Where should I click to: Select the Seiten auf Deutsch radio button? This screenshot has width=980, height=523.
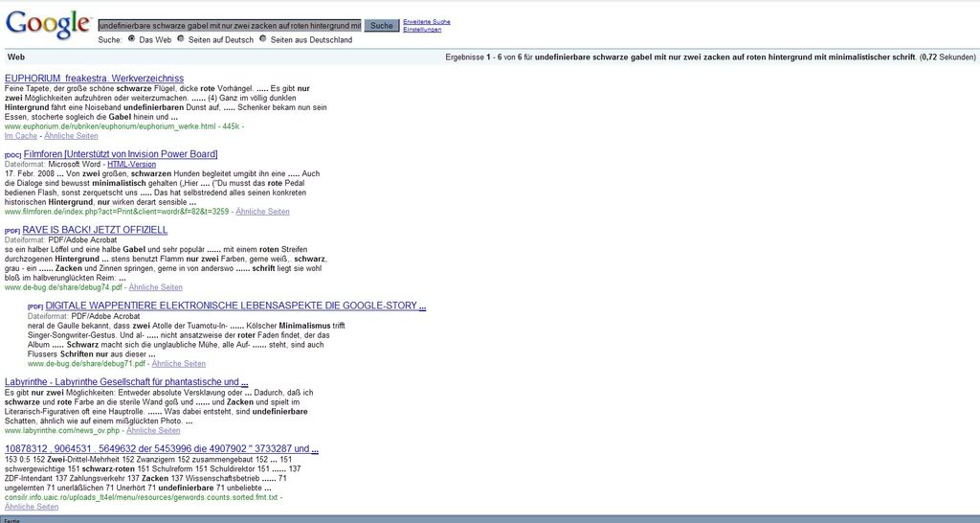181,38
